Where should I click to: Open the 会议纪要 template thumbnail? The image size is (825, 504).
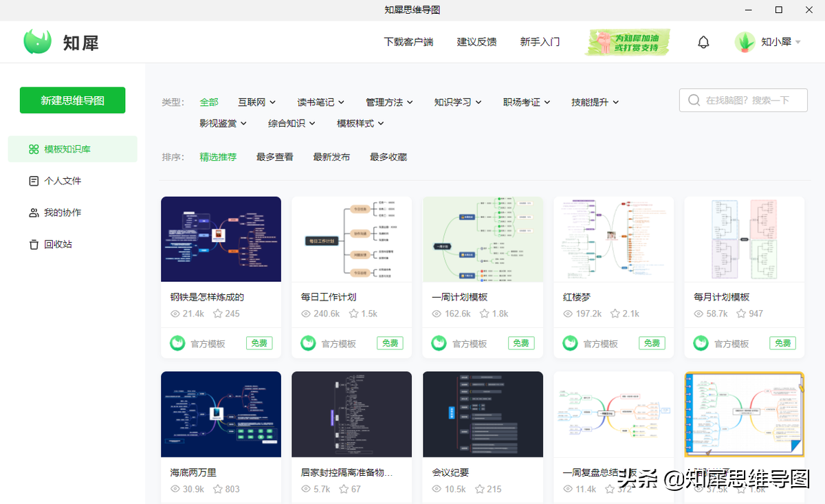pyautogui.click(x=483, y=415)
